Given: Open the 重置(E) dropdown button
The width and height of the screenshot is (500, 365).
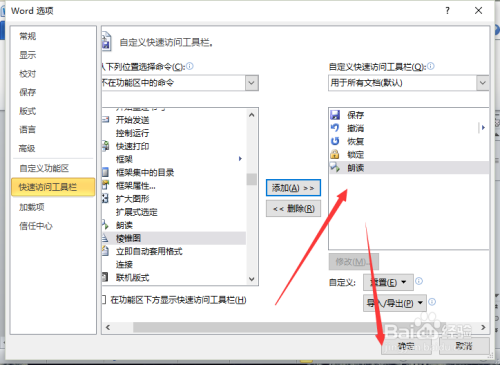Looking at the screenshot, I should [x=388, y=283].
